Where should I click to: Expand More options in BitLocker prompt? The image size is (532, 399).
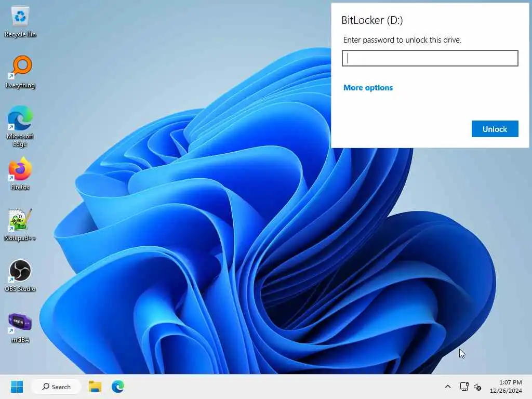pyautogui.click(x=368, y=87)
